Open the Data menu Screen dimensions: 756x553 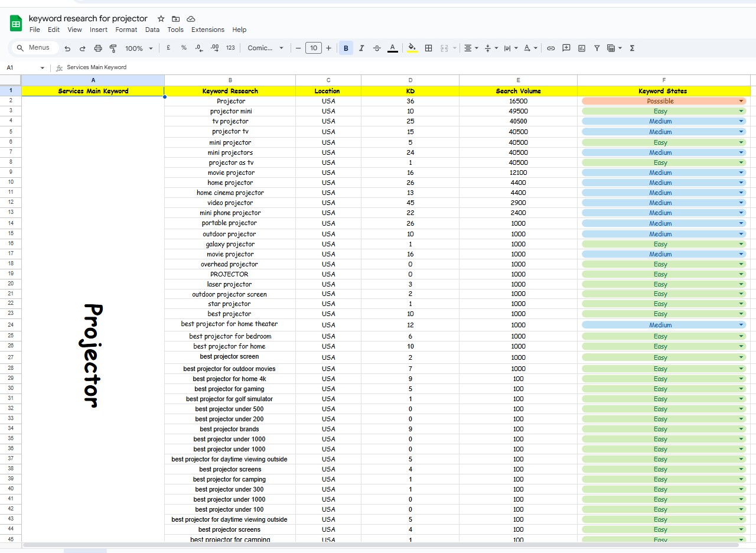coord(152,30)
